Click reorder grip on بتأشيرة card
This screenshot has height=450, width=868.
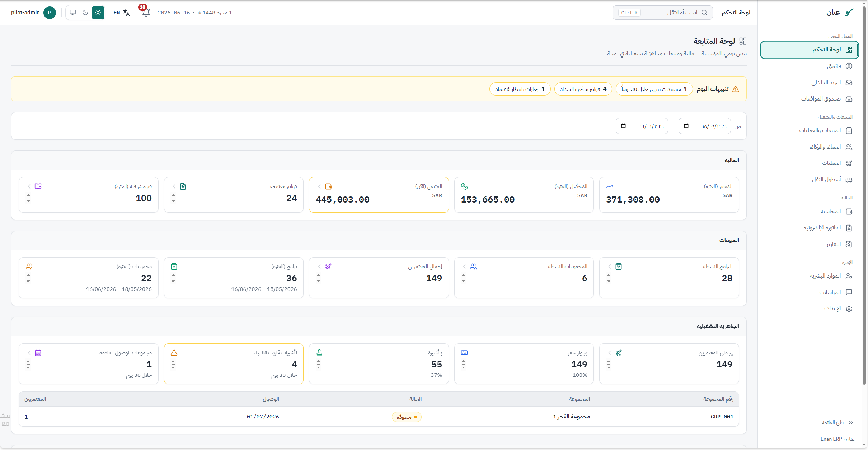[318, 365]
